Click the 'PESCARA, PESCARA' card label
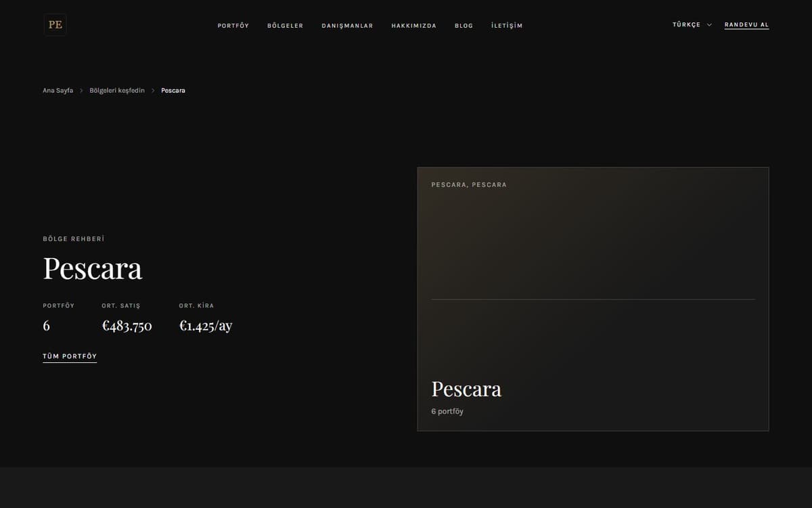The image size is (812, 508). [x=469, y=185]
